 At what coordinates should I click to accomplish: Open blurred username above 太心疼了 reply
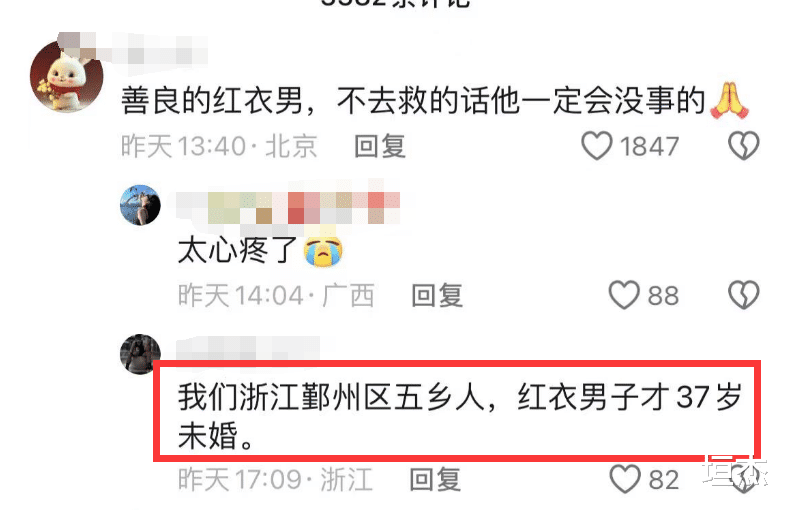click(x=288, y=207)
